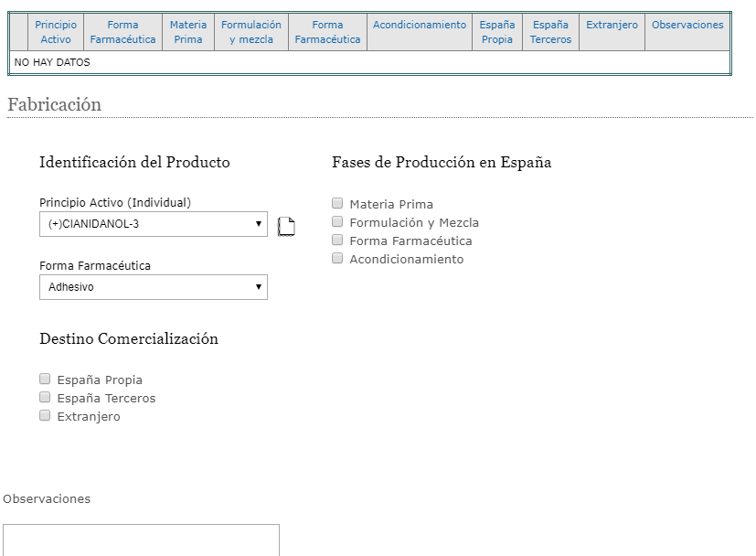
Task: Tick the Formulación y Mezcla checkbox
Action: (x=337, y=222)
